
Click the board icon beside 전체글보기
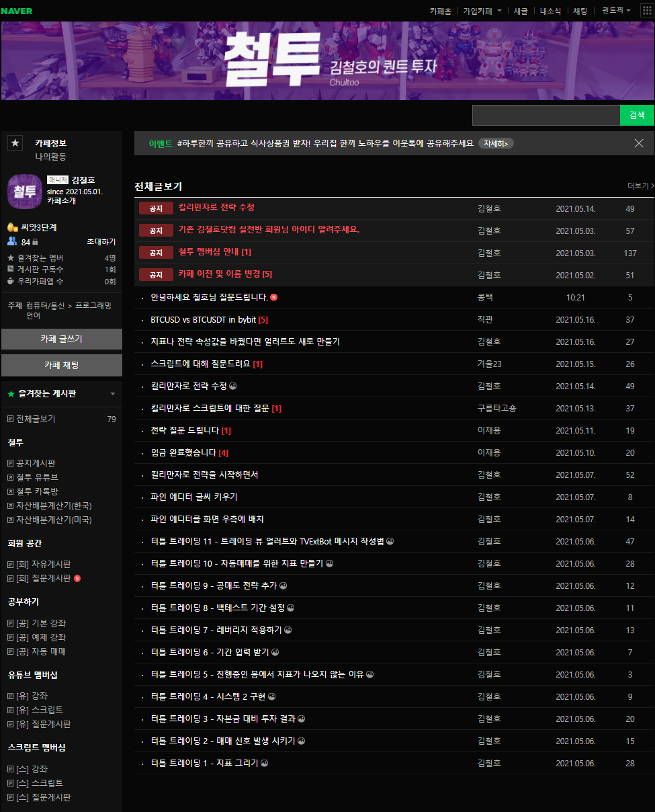coord(10,419)
